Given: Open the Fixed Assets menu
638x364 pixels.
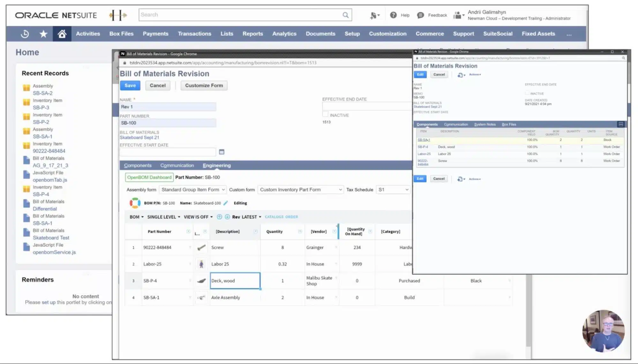Looking at the screenshot, I should (538, 34).
